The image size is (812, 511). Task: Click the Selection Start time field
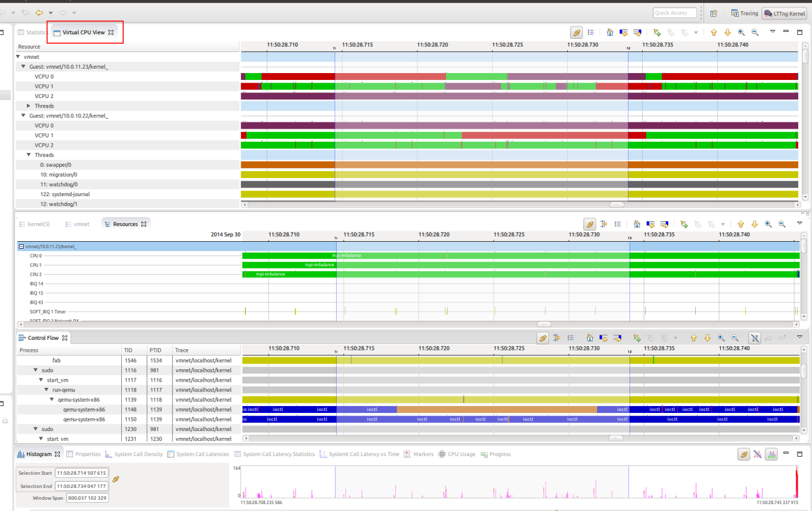[x=81, y=473]
